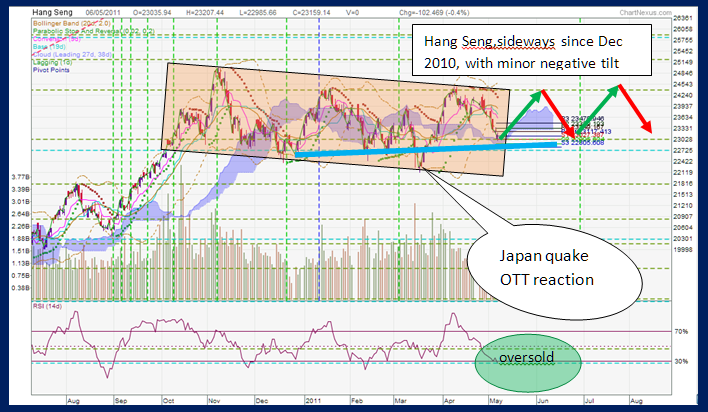The height and width of the screenshot is (412, 708).
Task: Click the Apr month label on time axis
Action: [x=449, y=401]
